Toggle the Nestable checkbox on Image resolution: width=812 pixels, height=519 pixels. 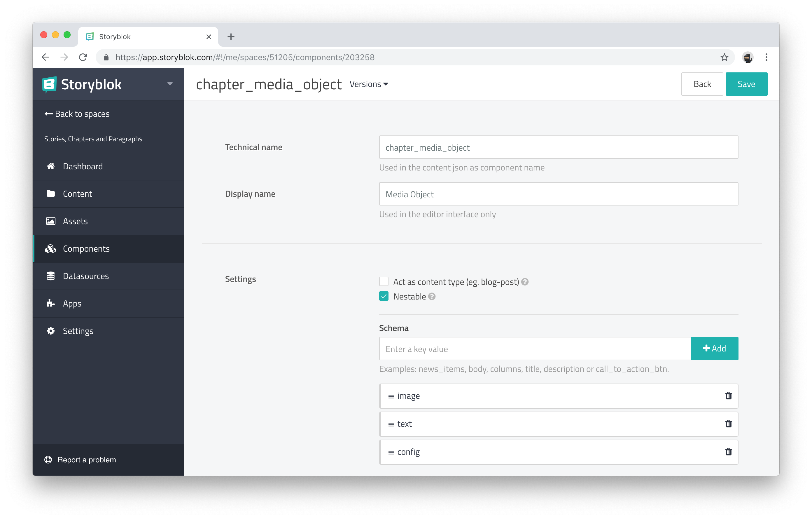[384, 296]
